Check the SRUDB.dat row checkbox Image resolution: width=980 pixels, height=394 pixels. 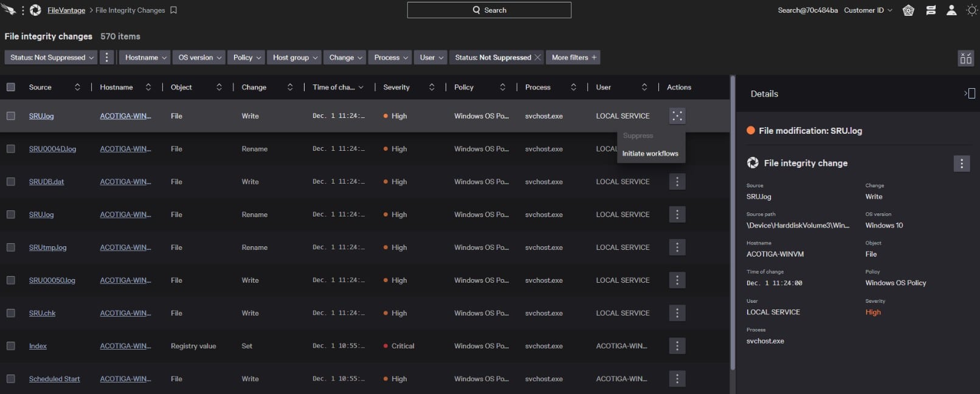(x=11, y=182)
